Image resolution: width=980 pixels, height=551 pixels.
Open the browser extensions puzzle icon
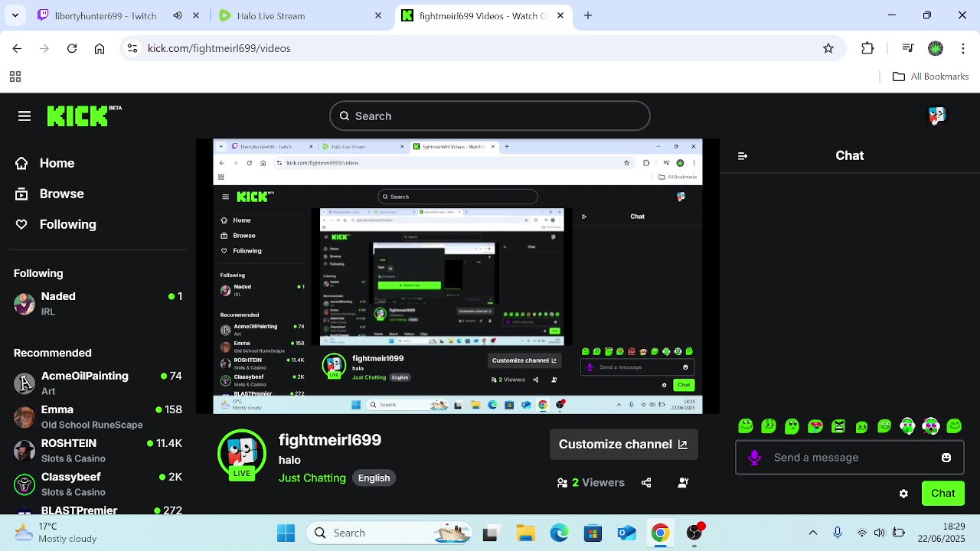[867, 48]
